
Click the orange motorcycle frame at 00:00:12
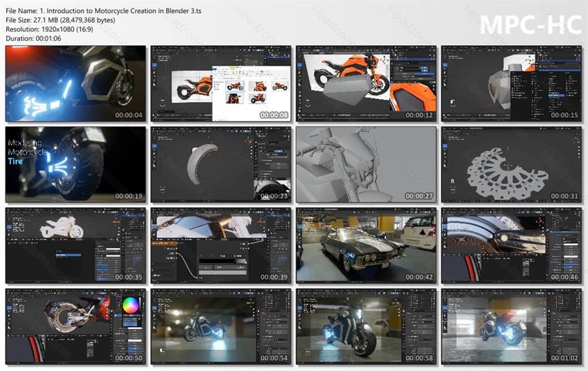[x=366, y=83]
